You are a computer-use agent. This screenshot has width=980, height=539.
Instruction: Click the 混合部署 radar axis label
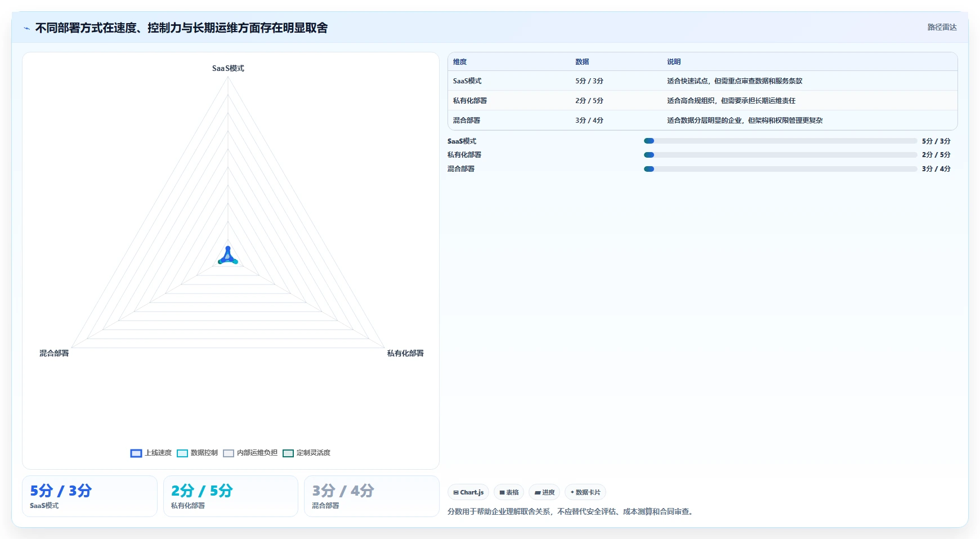pyautogui.click(x=54, y=353)
